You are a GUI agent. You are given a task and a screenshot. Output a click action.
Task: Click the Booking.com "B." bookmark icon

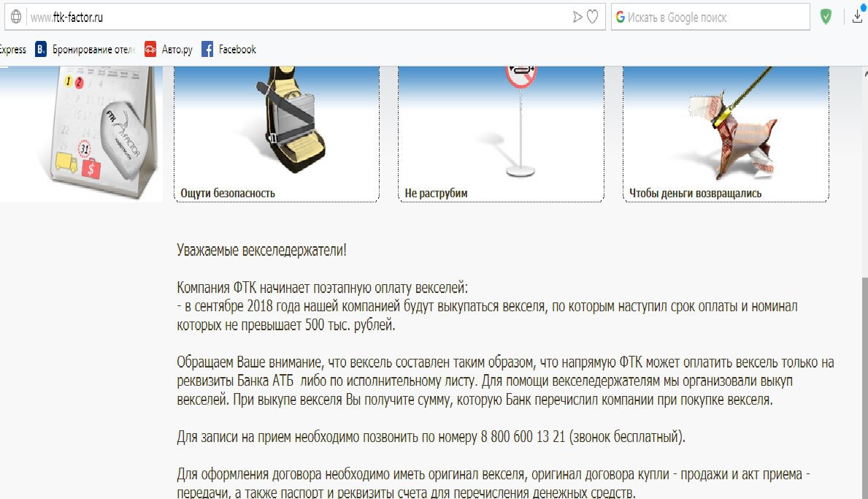(41, 49)
